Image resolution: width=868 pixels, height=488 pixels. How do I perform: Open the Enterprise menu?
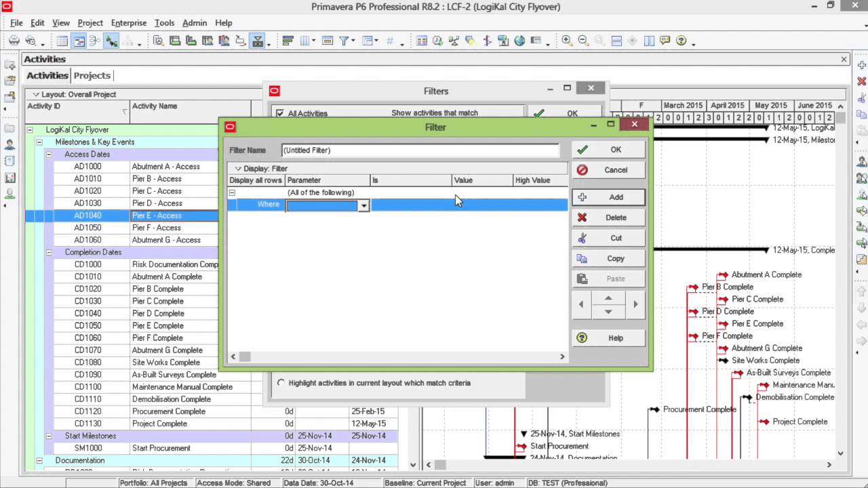tap(129, 23)
